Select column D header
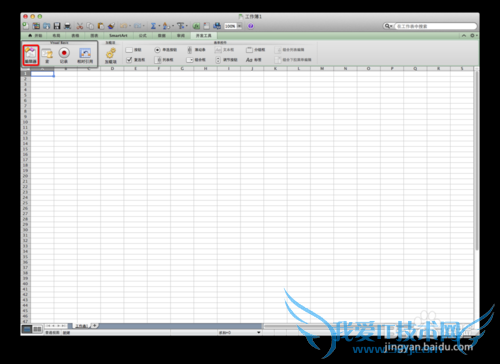This screenshot has height=364, width=500. point(112,68)
